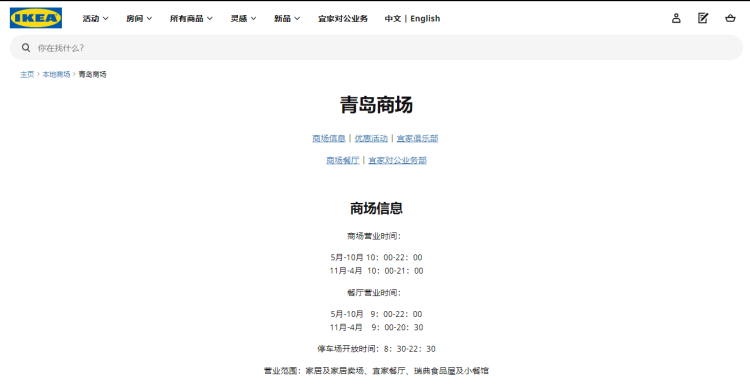Jump to 商场餐厅 anchor link
This screenshot has height=384, width=750.
(x=342, y=160)
